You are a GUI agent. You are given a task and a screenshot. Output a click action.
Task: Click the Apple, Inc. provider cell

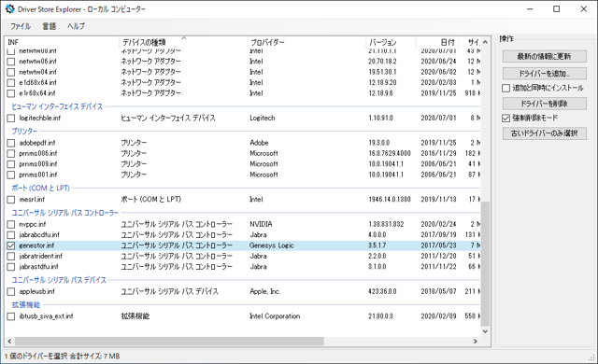pyautogui.click(x=265, y=291)
